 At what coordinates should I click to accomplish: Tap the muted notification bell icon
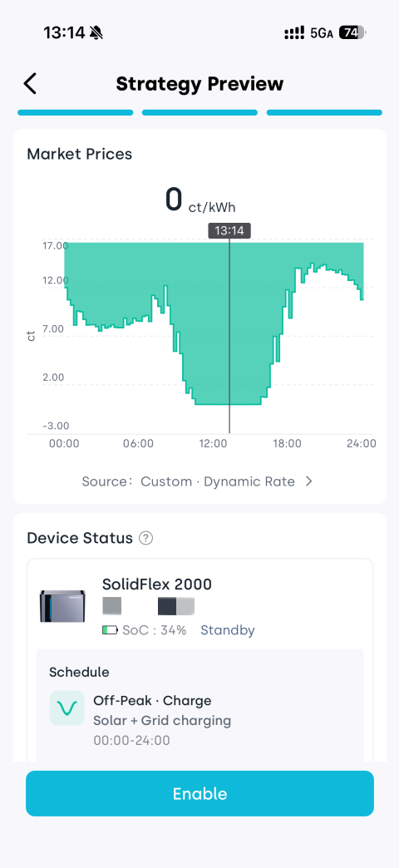click(96, 32)
